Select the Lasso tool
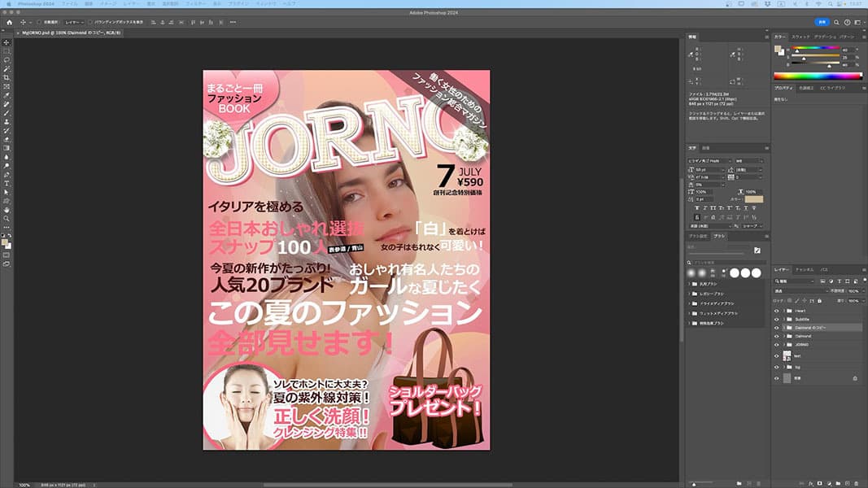The image size is (868, 488). coord(7,60)
